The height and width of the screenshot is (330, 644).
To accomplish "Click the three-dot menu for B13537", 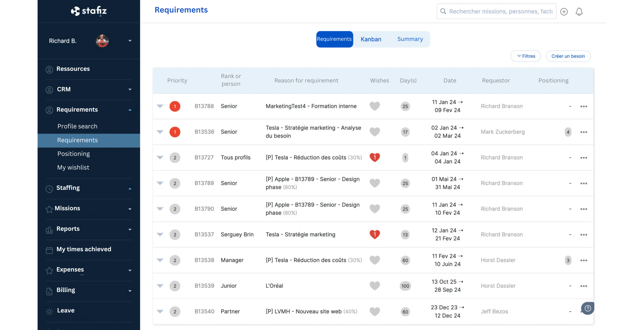I will click(x=584, y=234).
